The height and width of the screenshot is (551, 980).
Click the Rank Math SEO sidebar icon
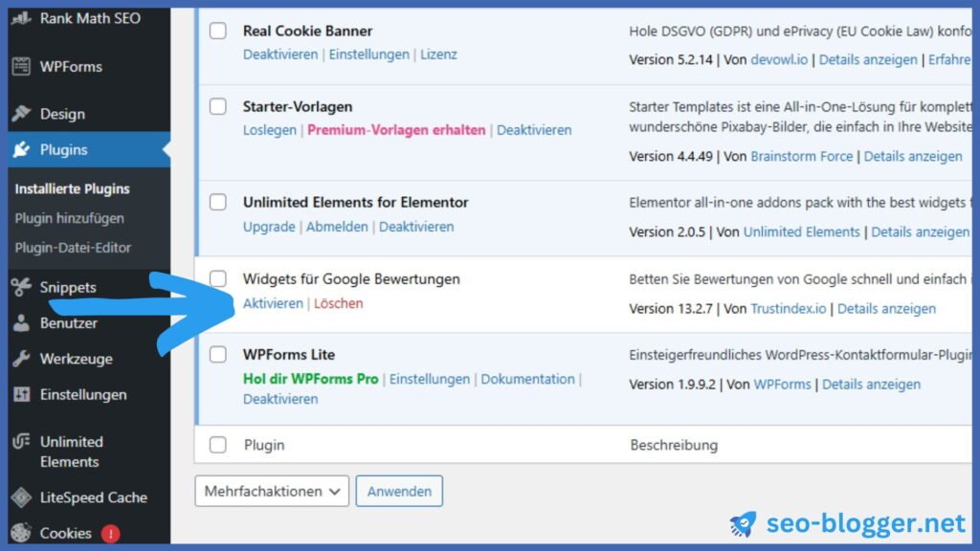[21, 19]
